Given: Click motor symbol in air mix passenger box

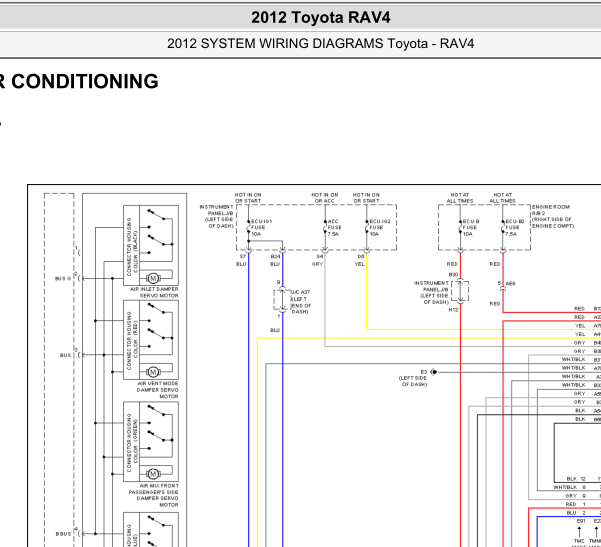Looking at the screenshot, I should click(x=153, y=474).
